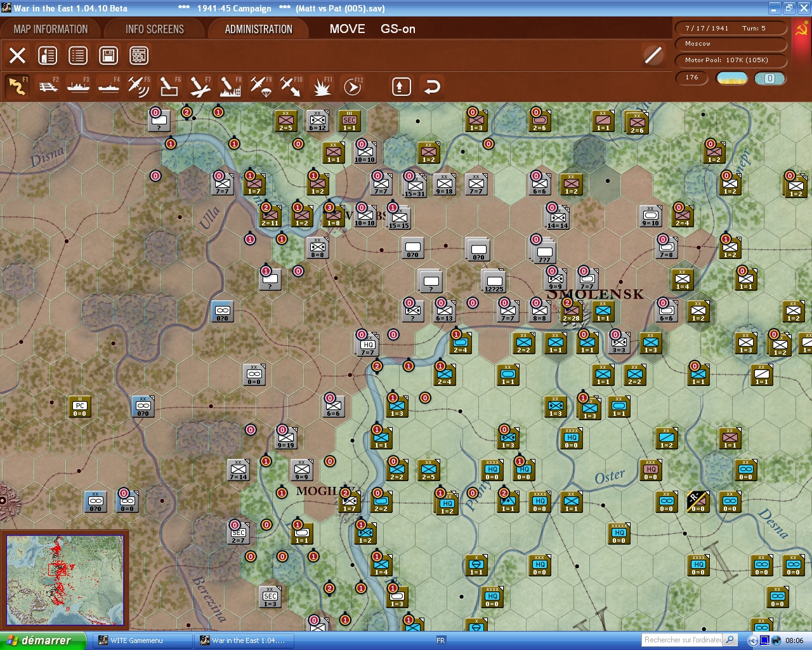Click the blue 0 indicator pill
The image size is (812, 650).
point(769,78)
